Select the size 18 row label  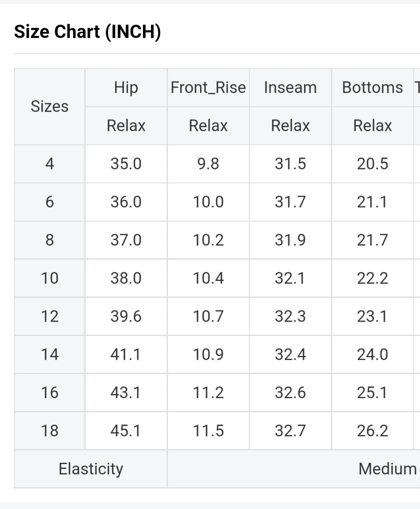coord(49,431)
